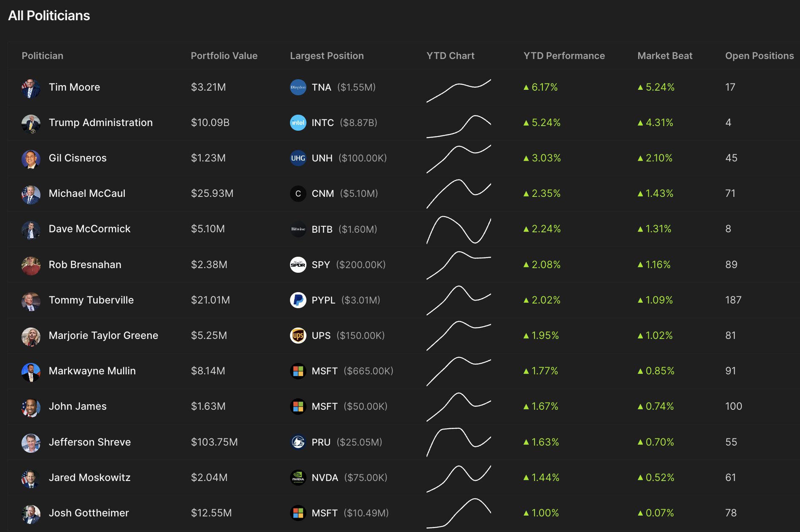Screen dimensions: 800x532
Task: Click the PayPal PYPL logo
Action: coord(298,300)
